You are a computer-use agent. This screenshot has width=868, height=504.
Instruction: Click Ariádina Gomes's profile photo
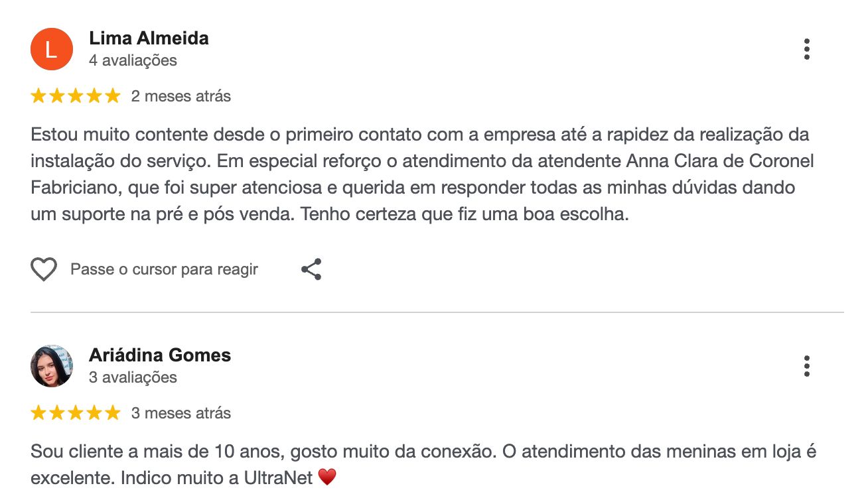point(52,366)
